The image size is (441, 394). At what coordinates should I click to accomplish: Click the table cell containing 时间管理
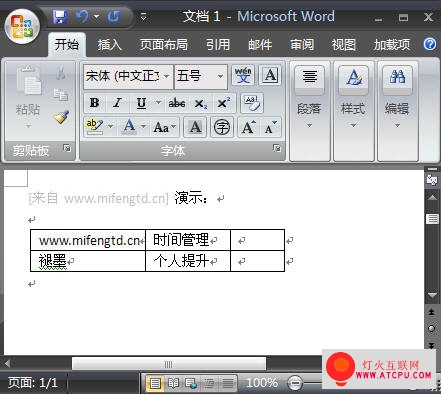[188, 240]
